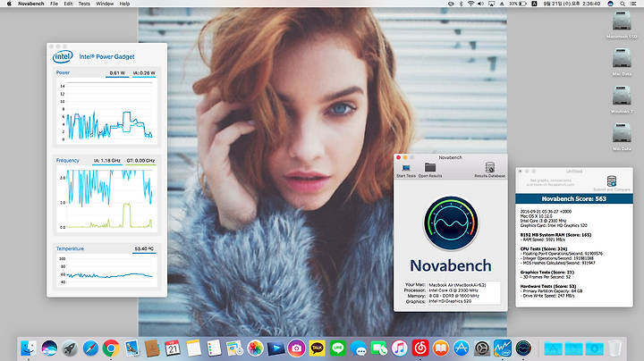
Task: Open Spotlight search in menu bar
Action: click(623, 4)
